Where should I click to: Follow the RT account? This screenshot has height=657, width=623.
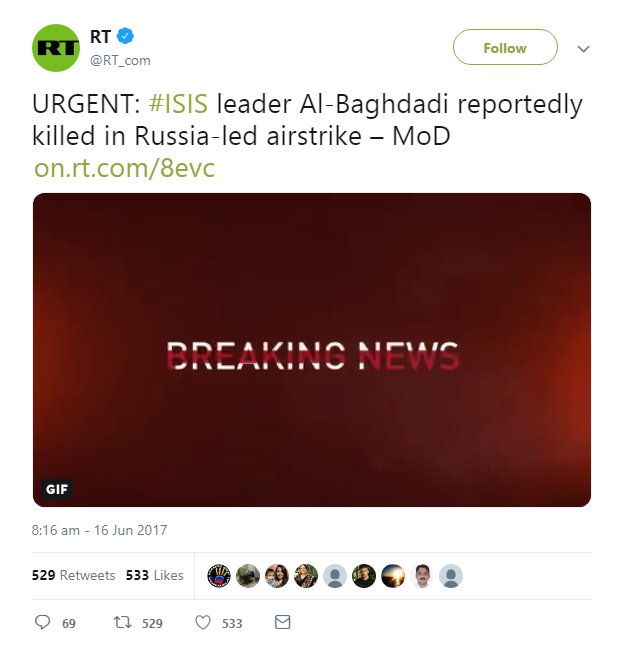point(505,48)
